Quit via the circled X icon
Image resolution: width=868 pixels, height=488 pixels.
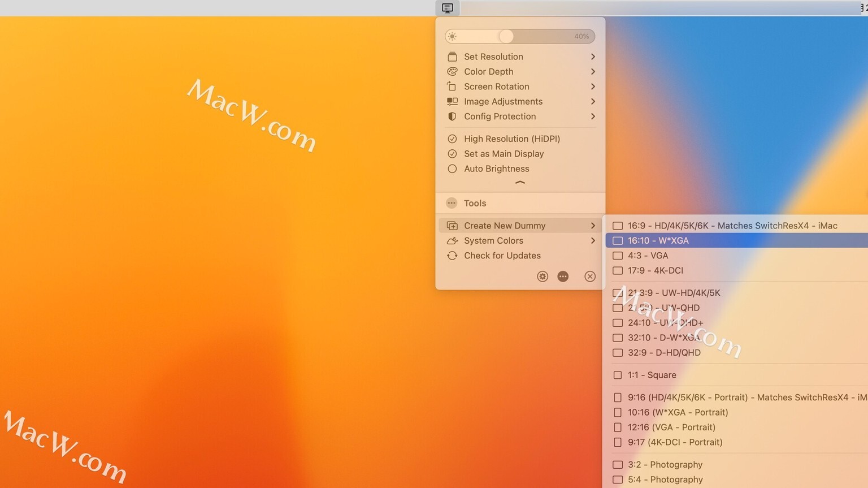[x=590, y=277]
